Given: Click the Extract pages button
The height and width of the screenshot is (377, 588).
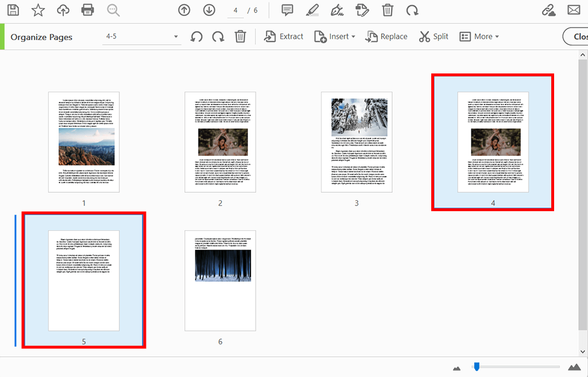Looking at the screenshot, I should click(x=284, y=37).
